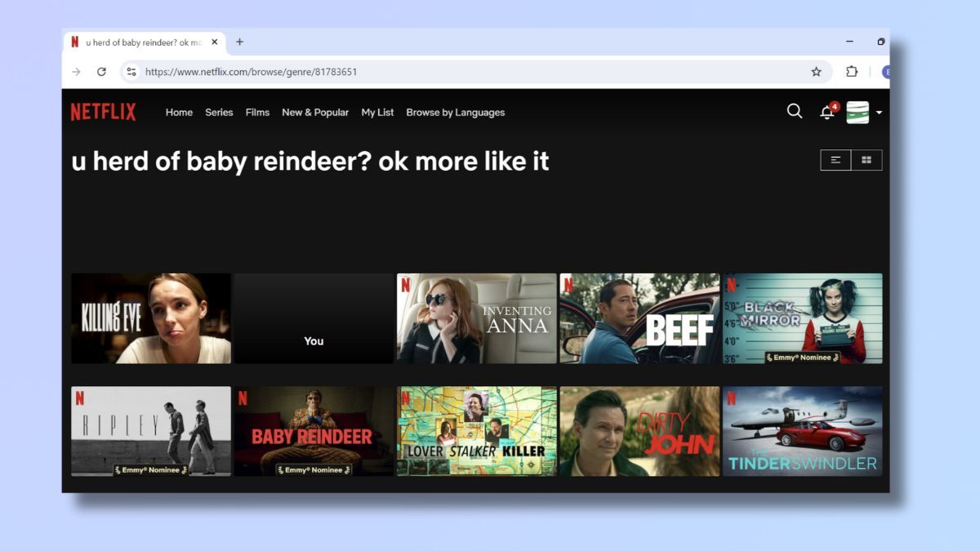The width and height of the screenshot is (980, 551).
Task: Click the Netflix logo
Action: click(102, 111)
